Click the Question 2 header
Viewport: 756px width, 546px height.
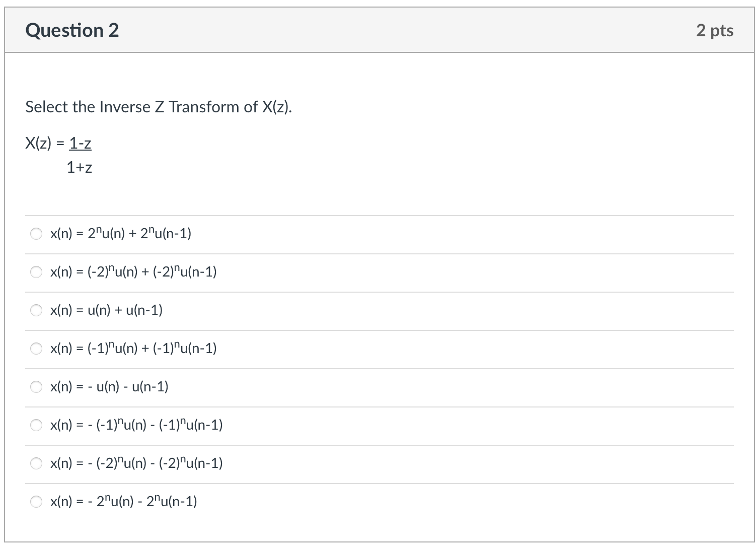point(72,30)
